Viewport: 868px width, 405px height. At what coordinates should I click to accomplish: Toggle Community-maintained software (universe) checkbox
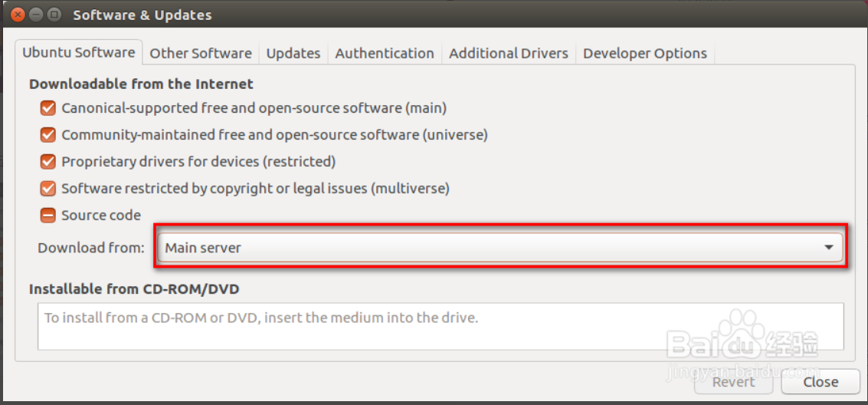pyautogui.click(x=48, y=135)
